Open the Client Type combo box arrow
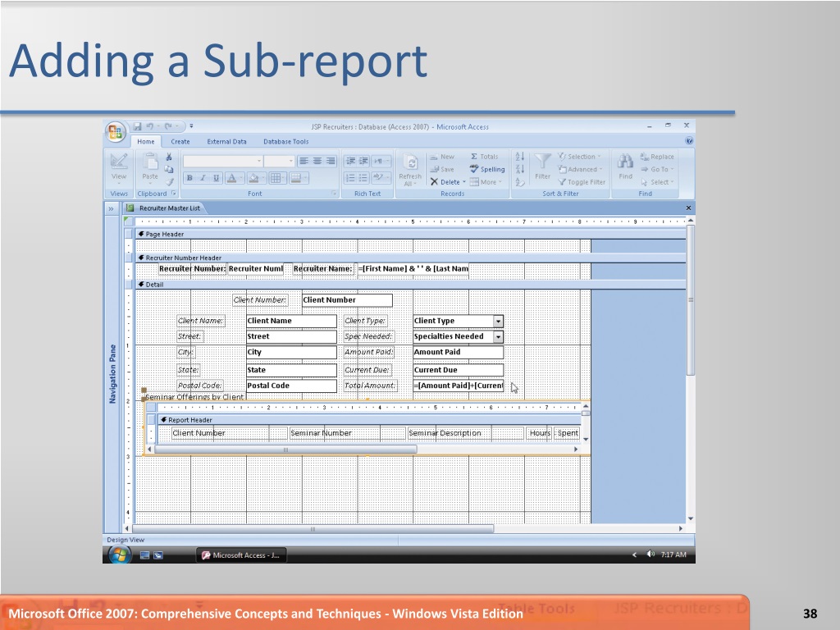 tap(498, 321)
